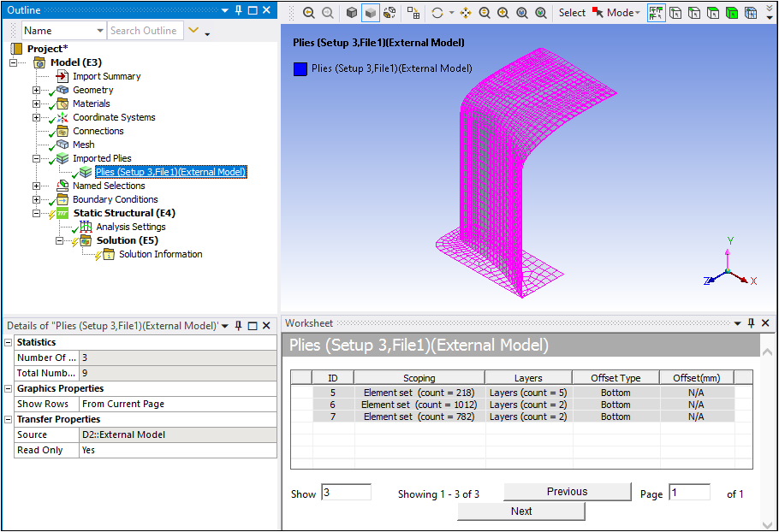The width and height of the screenshot is (779, 532).
Task: Choose the Face selection filter icon
Action: 714,13
